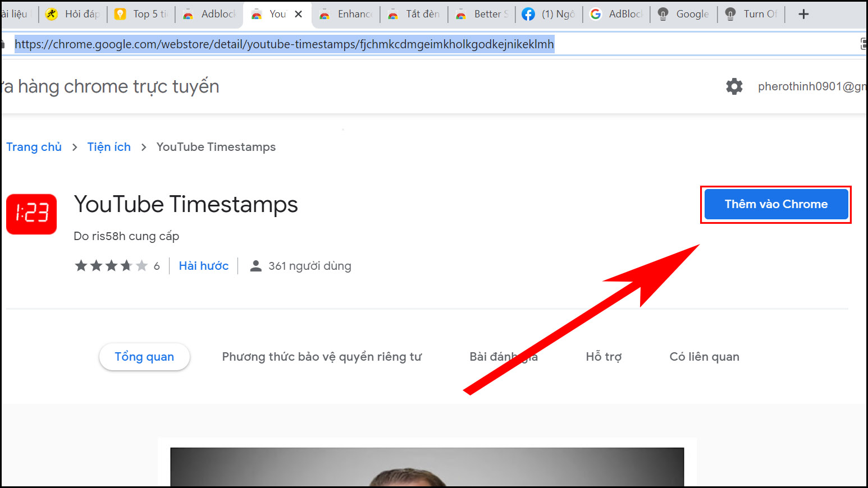Viewport: 868px width, 488px height.
Task: Open the Hài hước category link
Action: click(204, 266)
